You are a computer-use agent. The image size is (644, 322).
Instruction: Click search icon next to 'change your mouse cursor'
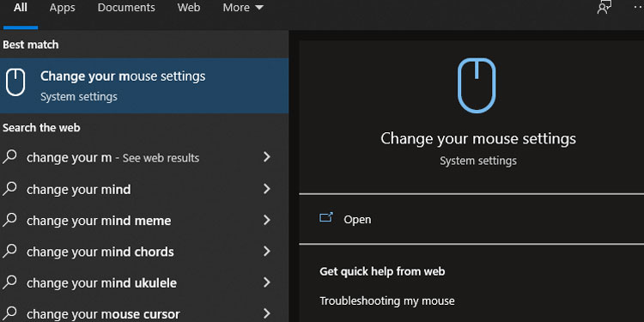coord(9,313)
